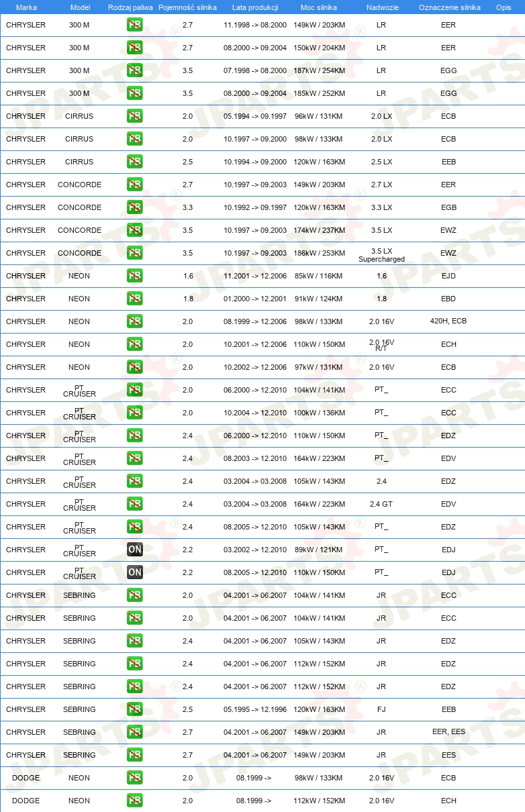Select power value 186kW / 253KM
The height and width of the screenshot is (812, 525).
point(320,253)
